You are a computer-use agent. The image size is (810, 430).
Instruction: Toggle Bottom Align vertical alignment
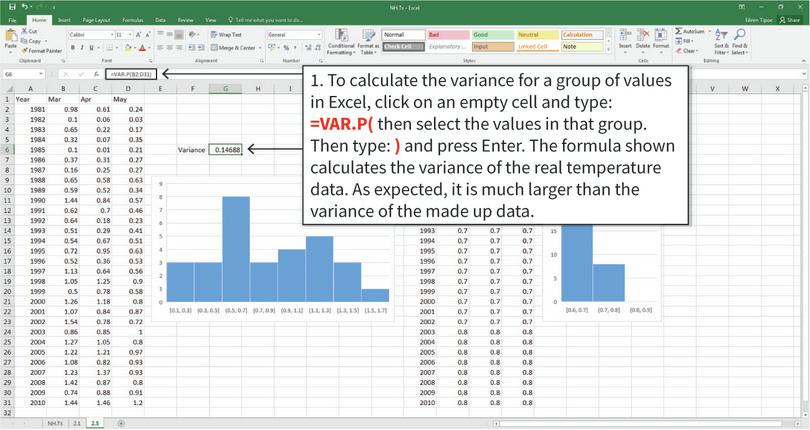179,35
